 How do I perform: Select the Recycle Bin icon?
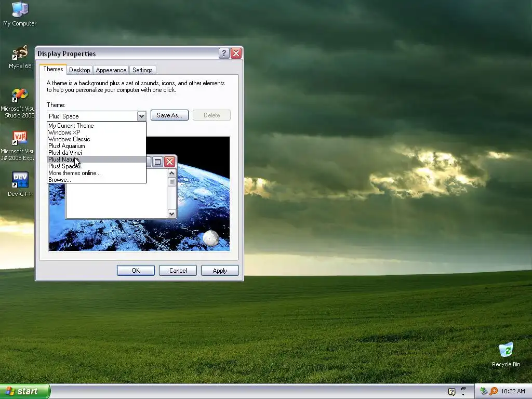click(x=506, y=354)
